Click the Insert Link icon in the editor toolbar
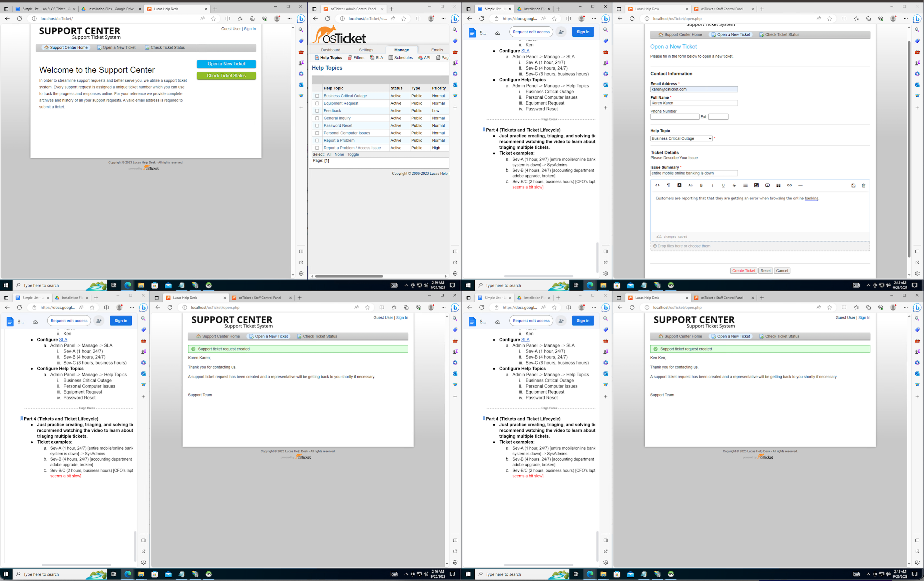The height and width of the screenshot is (581, 924). click(x=789, y=185)
